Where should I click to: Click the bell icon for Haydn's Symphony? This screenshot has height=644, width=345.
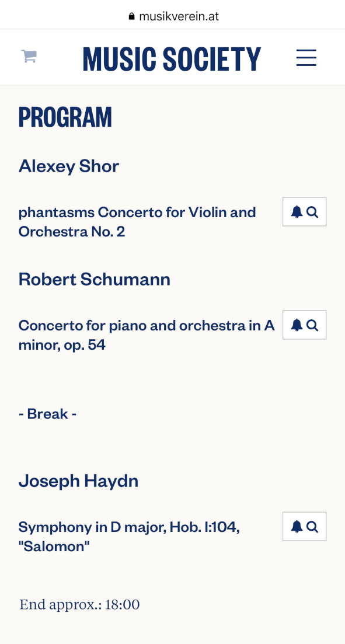[x=297, y=527]
